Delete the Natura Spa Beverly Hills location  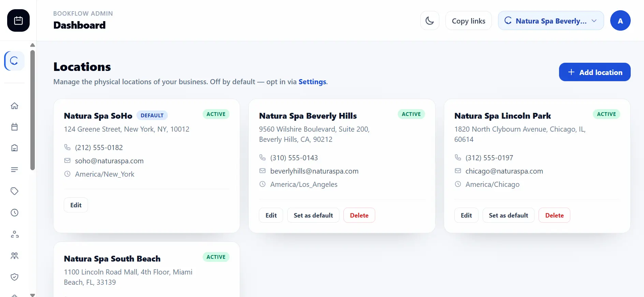point(359,215)
